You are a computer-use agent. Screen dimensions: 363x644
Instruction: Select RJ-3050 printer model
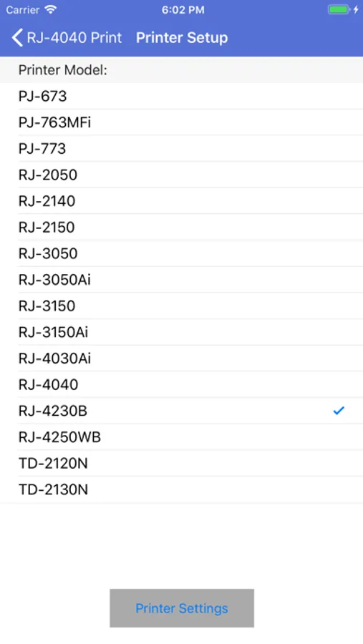pos(181,253)
